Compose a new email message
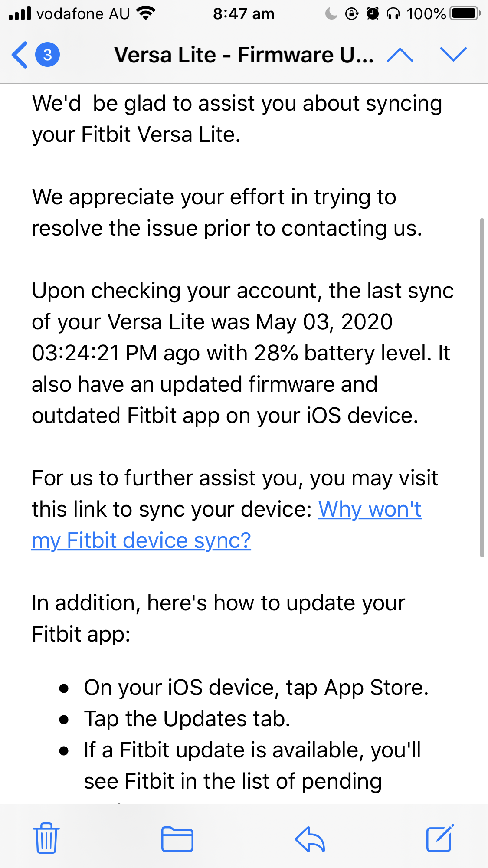Image resolution: width=488 pixels, height=868 pixels. pos(440,838)
